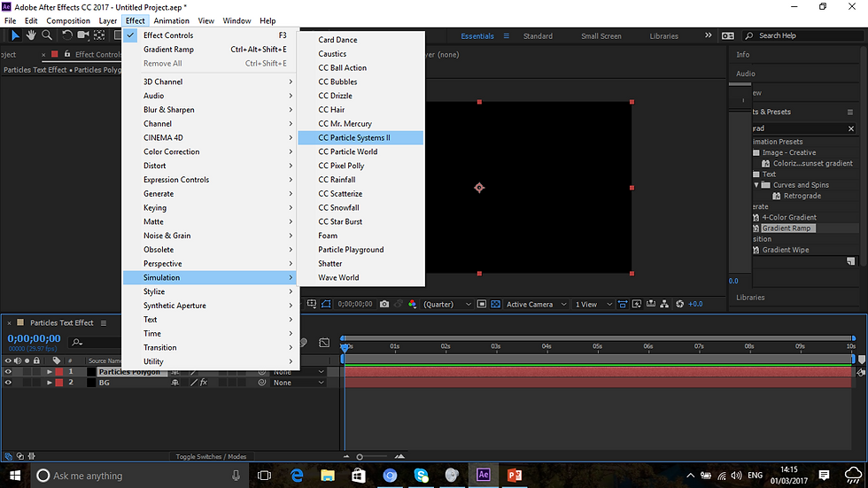Click the timeline current time 0;00;00;00
Screen dimensions: 868x488
[x=34, y=338]
